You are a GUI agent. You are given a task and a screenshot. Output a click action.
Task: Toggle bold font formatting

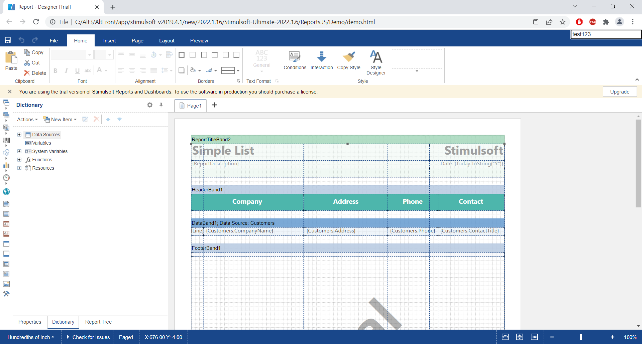56,70
